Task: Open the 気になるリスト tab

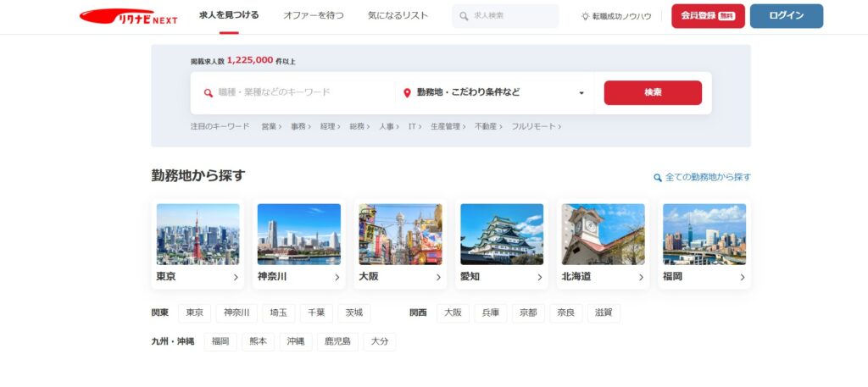Action: click(398, 15)
